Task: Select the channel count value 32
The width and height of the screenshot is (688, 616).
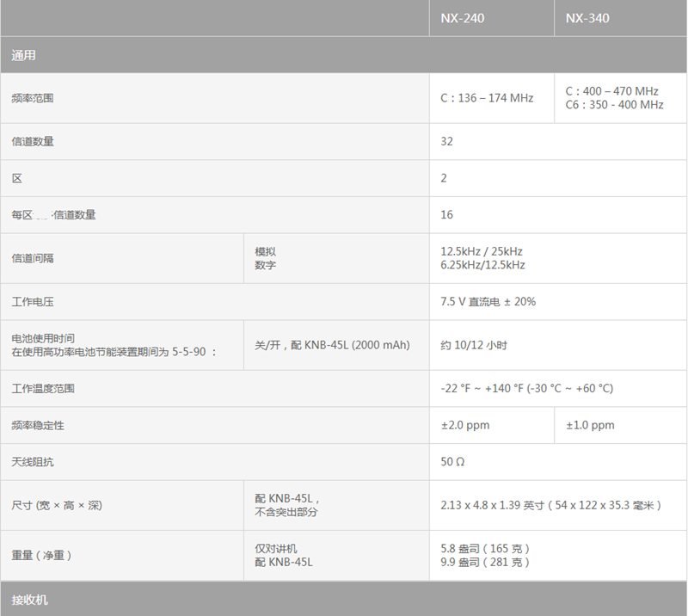Action: (x=446, y=141)
